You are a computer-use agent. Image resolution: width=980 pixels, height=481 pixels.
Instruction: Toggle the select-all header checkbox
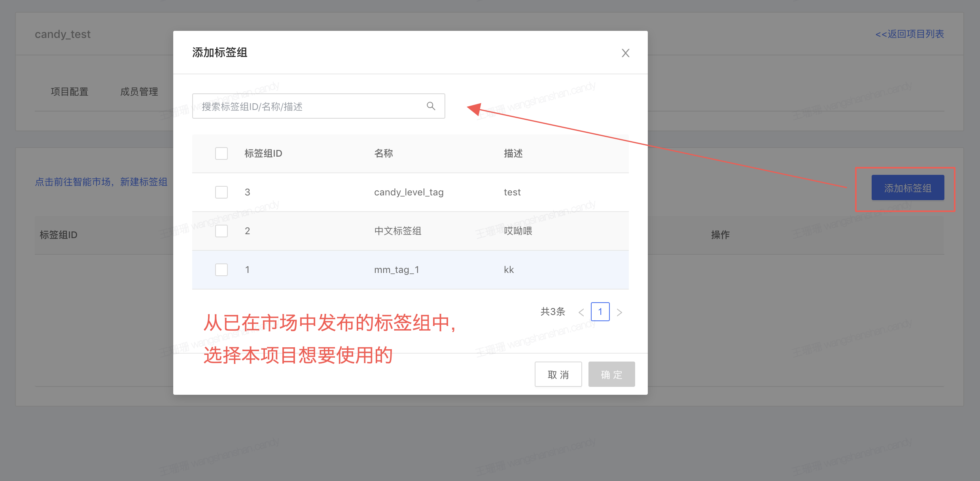pos(221,153)
